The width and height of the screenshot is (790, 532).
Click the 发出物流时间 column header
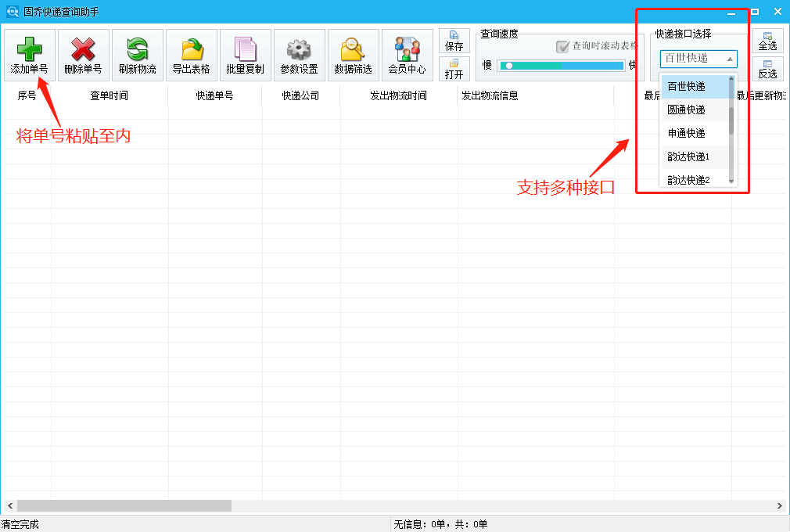point(398,95)
